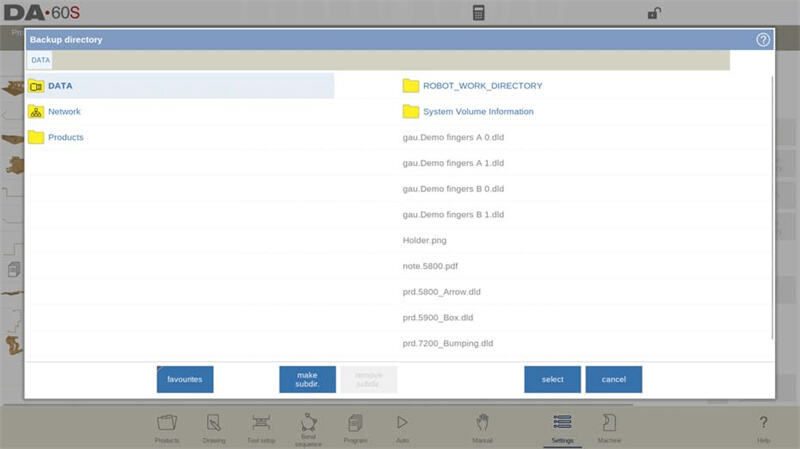Image resolution: width=800 pixels, height=449 pixels.
Task: Open the Network folder
Action: click(x=64, y=112)
